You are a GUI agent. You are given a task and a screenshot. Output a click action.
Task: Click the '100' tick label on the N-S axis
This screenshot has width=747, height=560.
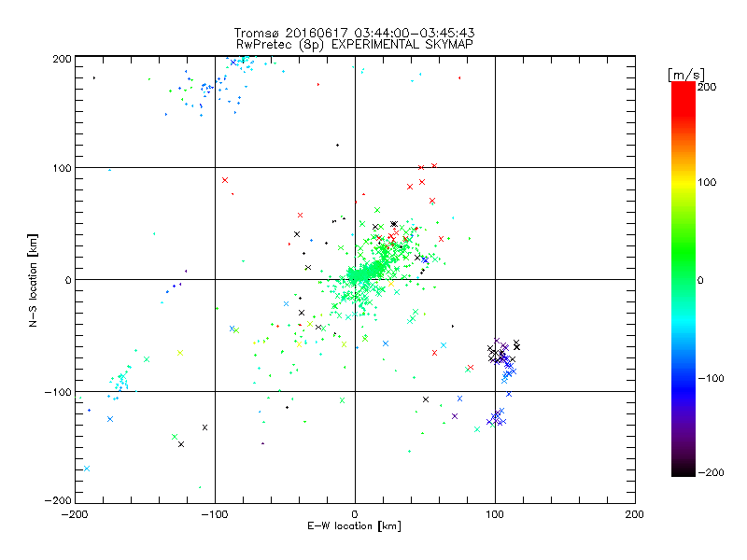(x=62, y=168)
